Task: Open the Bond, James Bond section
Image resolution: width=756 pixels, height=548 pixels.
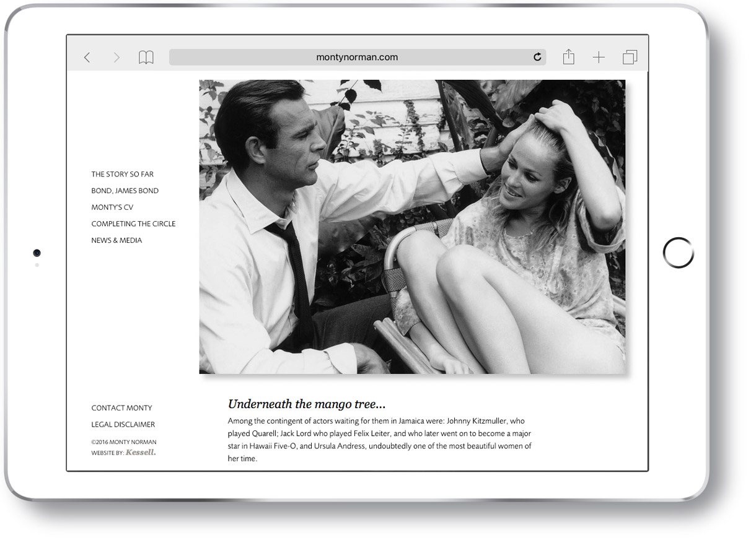Action: [x=125, y=191]
